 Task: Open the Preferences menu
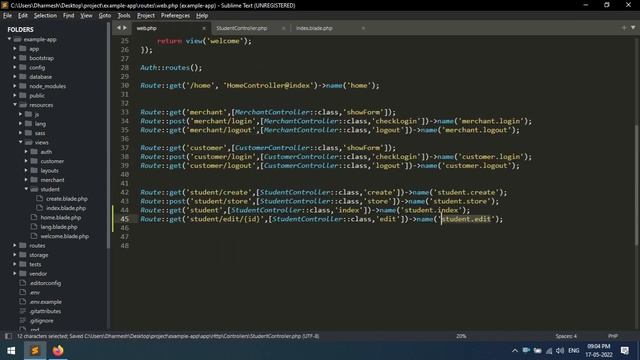point(175,16)
